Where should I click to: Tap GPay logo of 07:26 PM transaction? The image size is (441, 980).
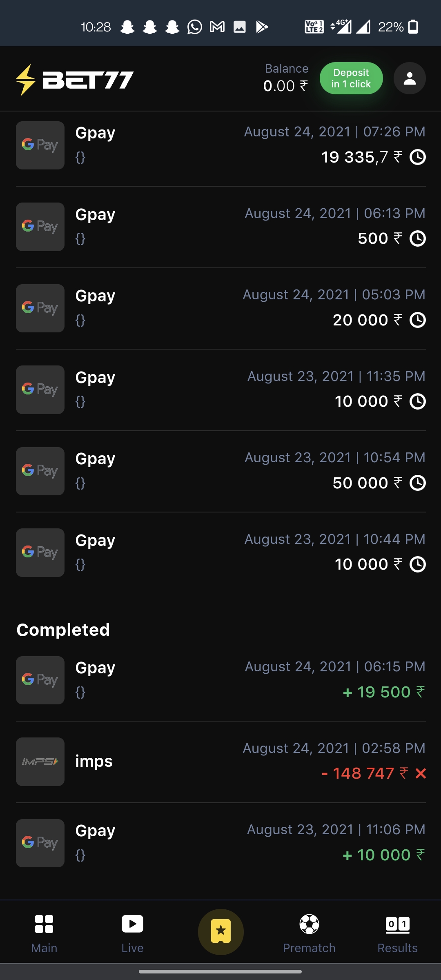[x=40, y=145]
